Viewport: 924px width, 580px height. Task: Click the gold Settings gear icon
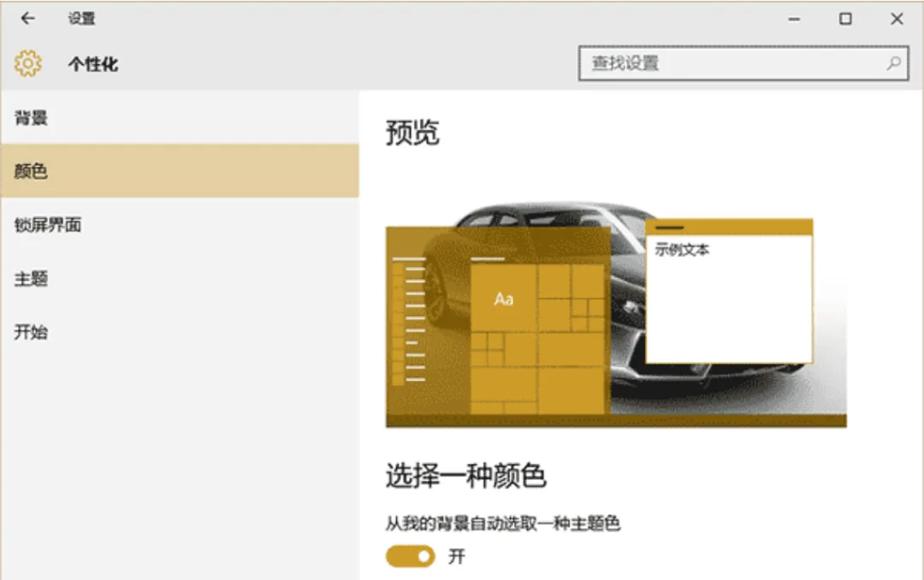(27, 63)
